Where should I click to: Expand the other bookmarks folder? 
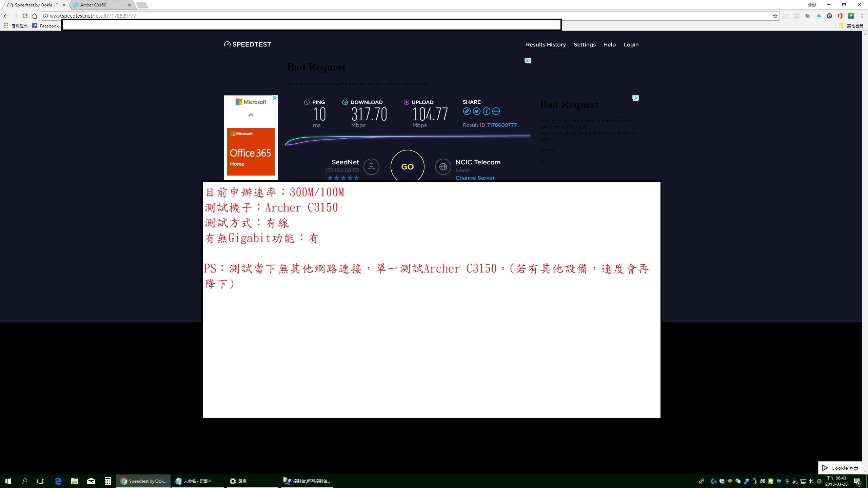[x=851, y=26]
